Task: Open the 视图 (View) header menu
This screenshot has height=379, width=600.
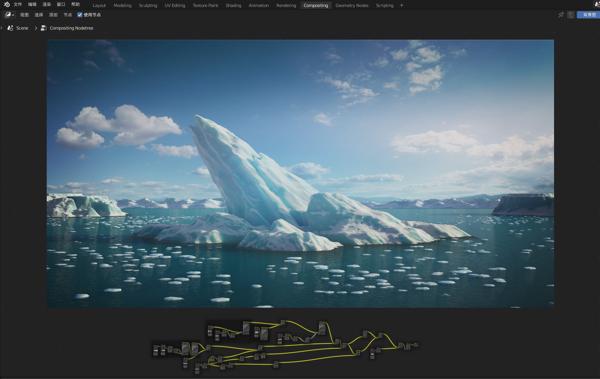Action: 24,15
